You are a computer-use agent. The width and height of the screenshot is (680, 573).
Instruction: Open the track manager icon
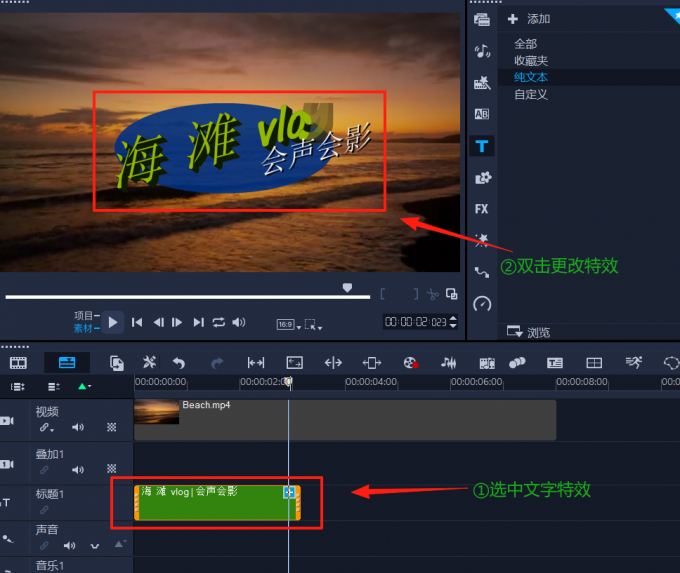pos(54,386)
